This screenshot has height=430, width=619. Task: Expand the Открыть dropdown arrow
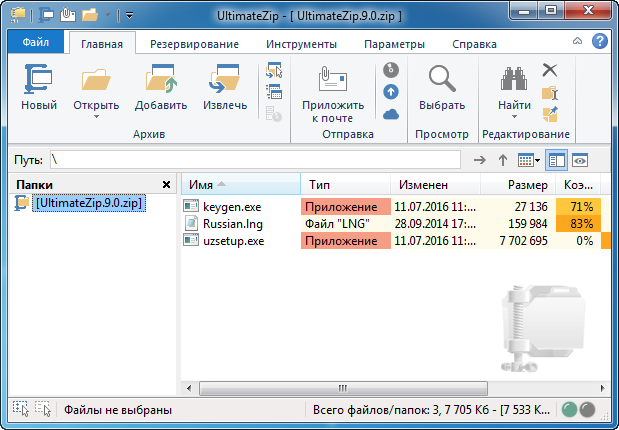[x=97, y=117]
